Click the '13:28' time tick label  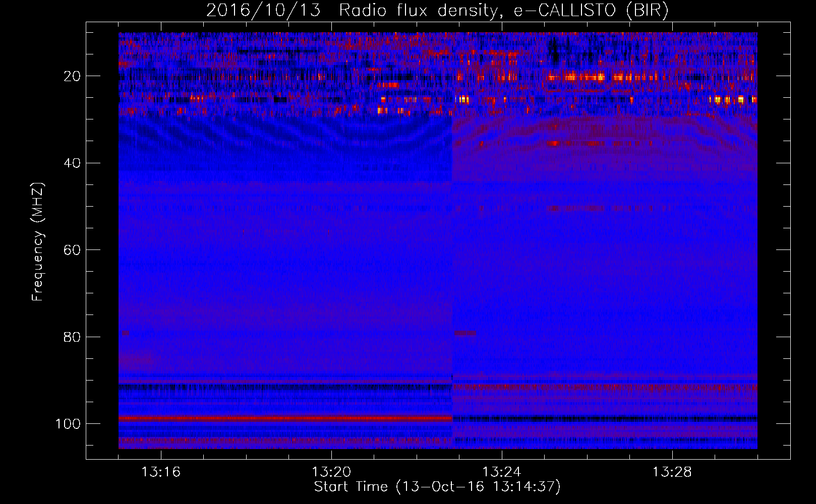coord(672,472)
